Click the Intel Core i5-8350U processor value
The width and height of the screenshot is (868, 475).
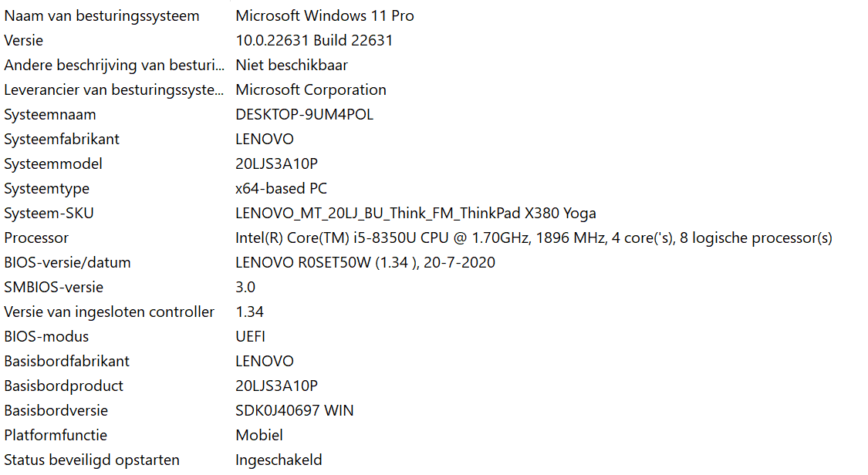pos(533,238)
